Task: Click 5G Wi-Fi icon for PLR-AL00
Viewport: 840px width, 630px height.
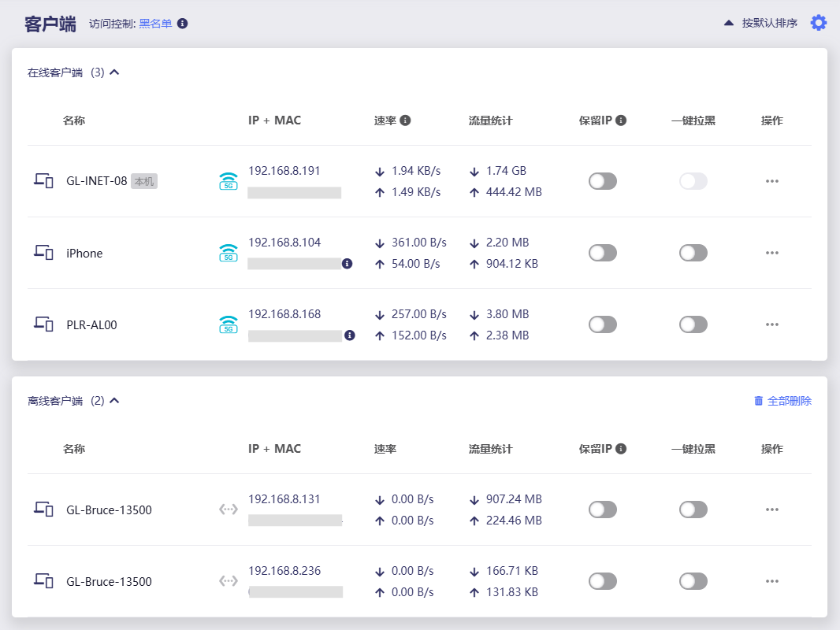Action: (x=229, y=324)
